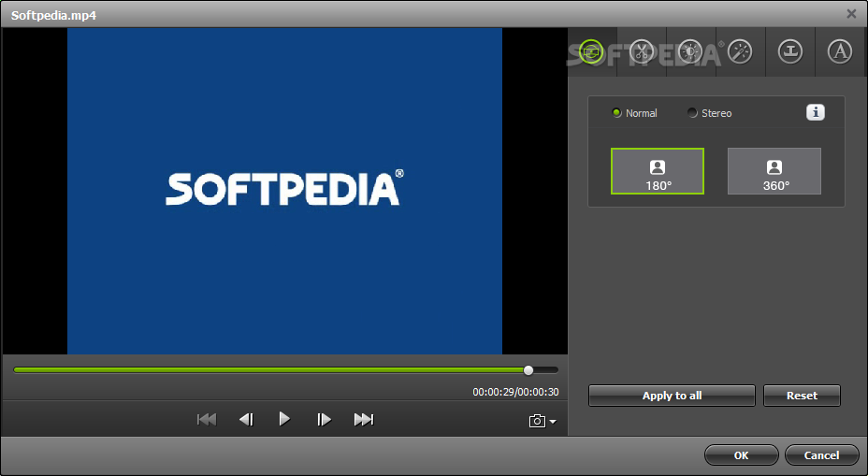Viewport: 868px width, 476px height.
Task: Jump to video start
Action: click(x=207, y=420)
